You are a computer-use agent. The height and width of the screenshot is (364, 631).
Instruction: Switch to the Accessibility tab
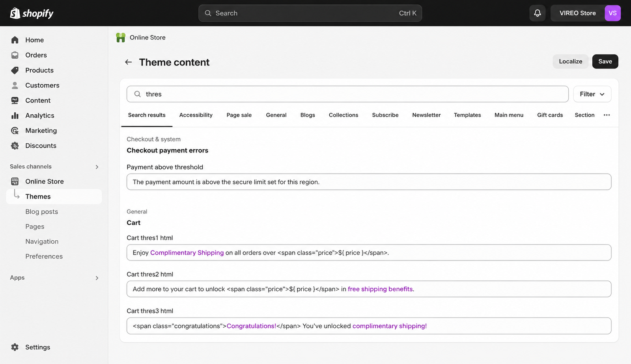(196, 115)
